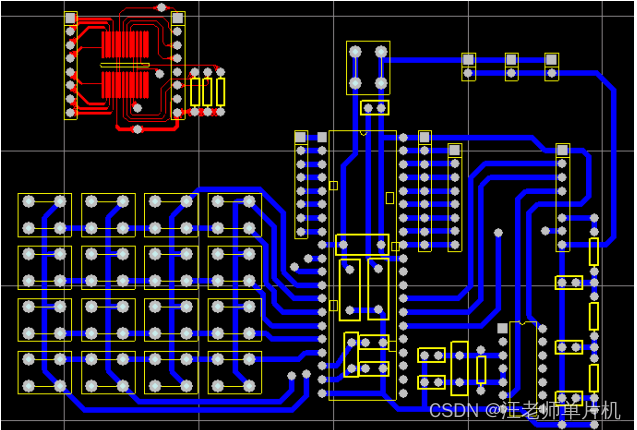Select the large 40-pin DIP chip footprint
The height and width of the screenshot is (430, 637).
click(x=362, y=265)
